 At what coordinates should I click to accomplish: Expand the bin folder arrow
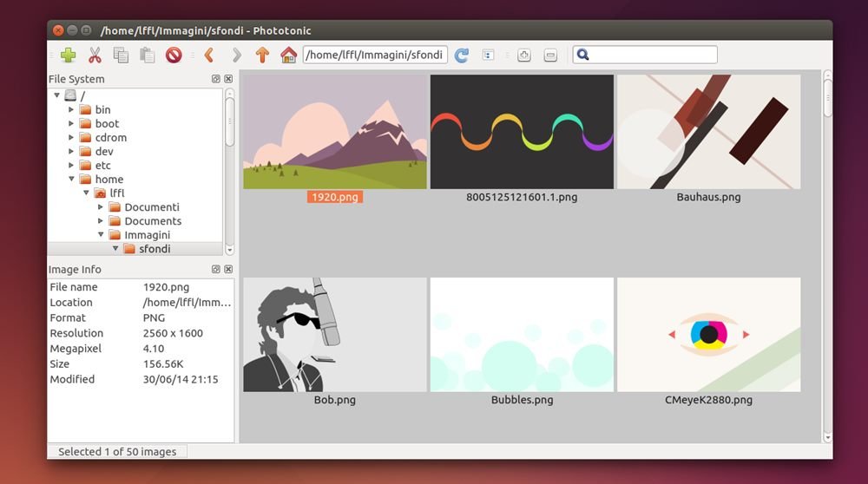(x=71, y=110)
